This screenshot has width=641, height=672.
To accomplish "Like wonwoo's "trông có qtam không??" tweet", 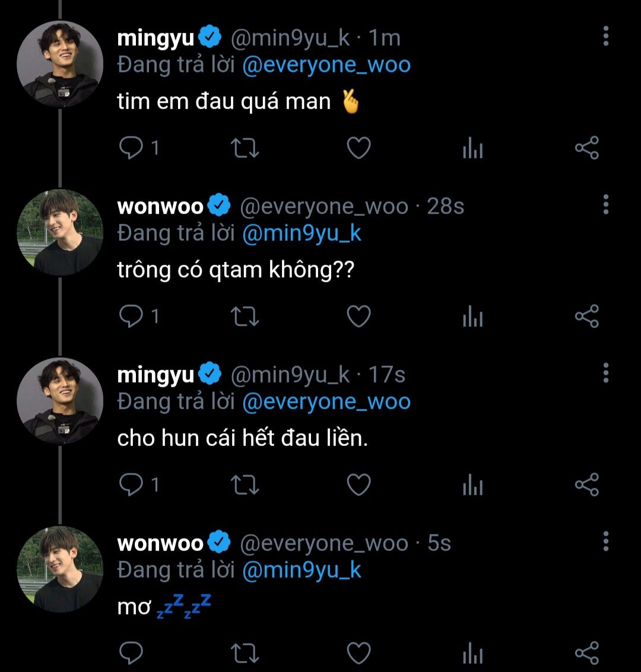I will pyautogui.click(x=358, y=317).
